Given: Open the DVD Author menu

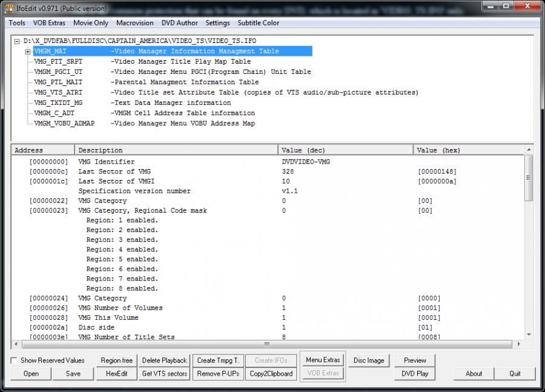Looking at the screenshot, I should pos(179,22).
